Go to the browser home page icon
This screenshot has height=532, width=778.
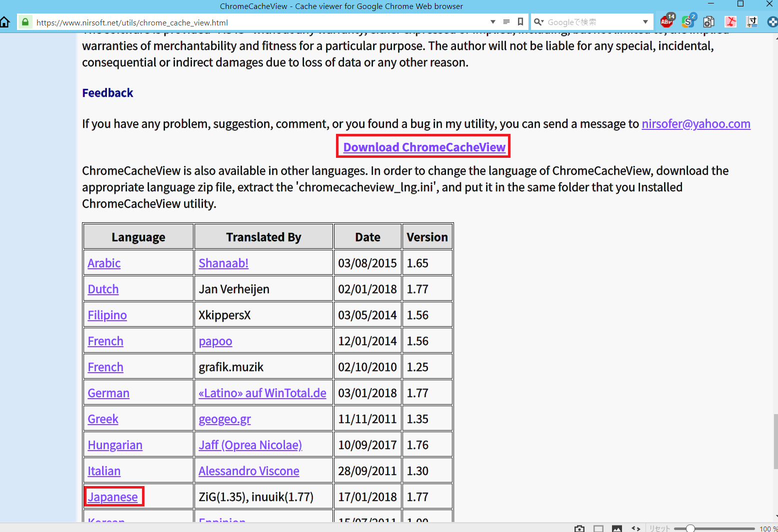(5, 22)
